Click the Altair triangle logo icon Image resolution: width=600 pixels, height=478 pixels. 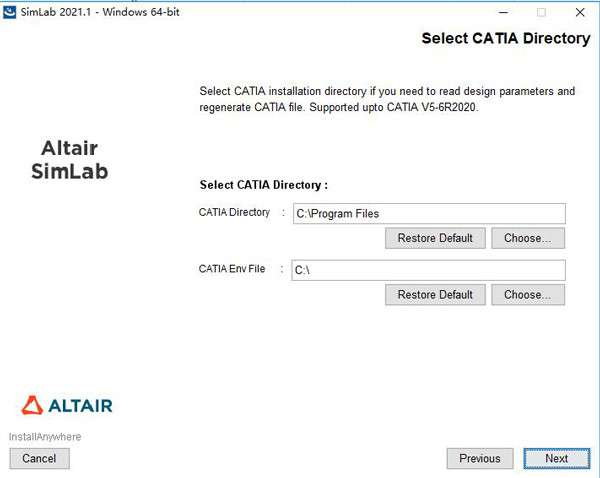point(33,405)
